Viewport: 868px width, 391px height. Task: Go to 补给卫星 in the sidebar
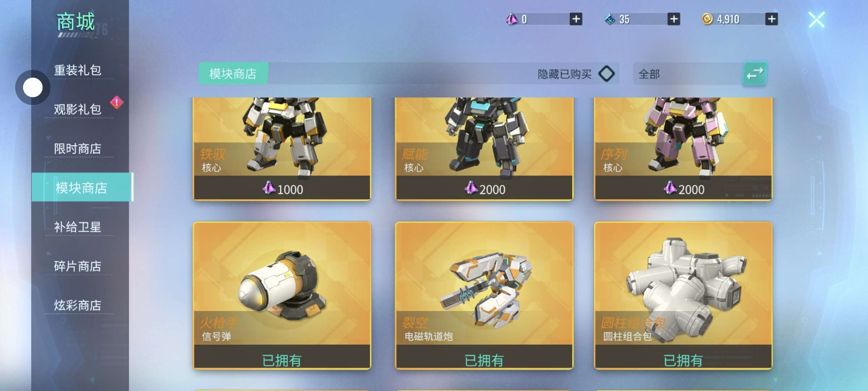(x=78, y=227)
